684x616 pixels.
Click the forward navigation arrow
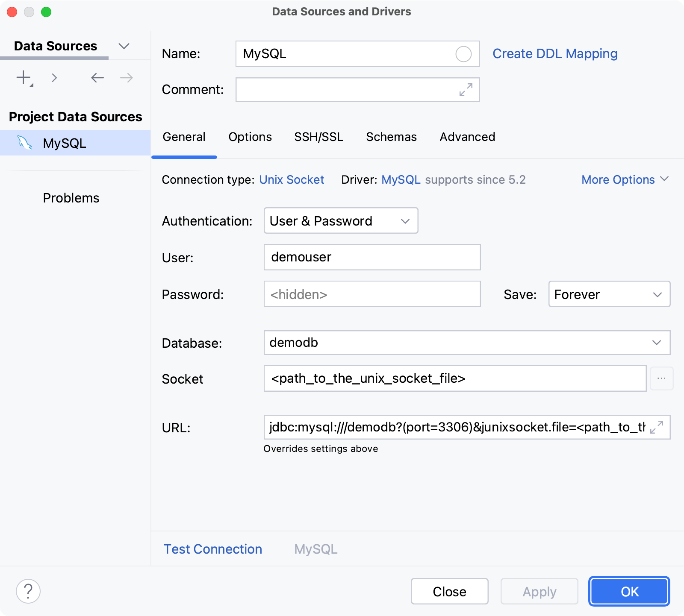pyautogui.click(x=125, y=77)
